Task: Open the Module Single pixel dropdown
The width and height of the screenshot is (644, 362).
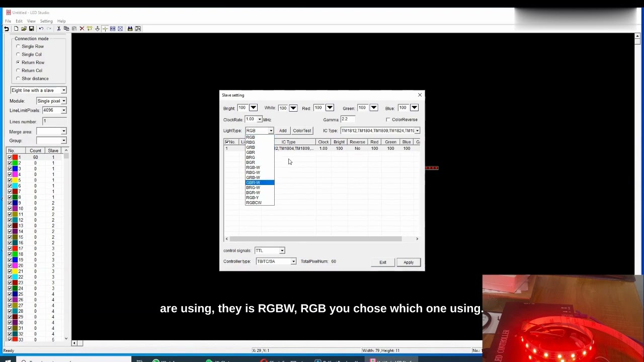Action: tap(63, 101)
